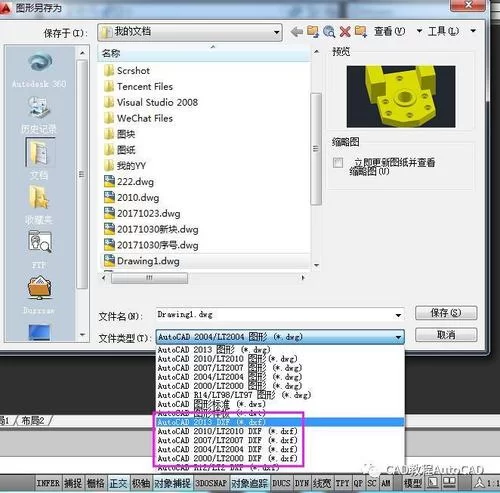Screen dimensions: 500x493
Task: Go up one folder level icon
Action: tap(313, 32)
